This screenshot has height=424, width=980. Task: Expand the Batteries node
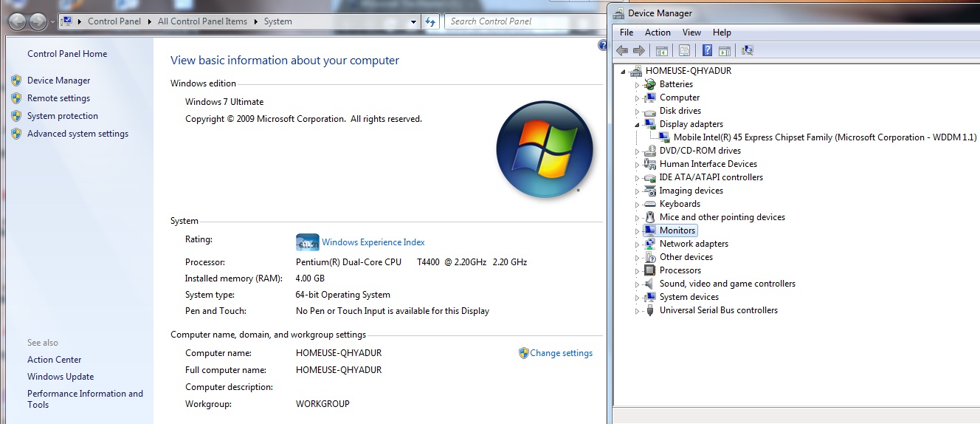point(637,84)
